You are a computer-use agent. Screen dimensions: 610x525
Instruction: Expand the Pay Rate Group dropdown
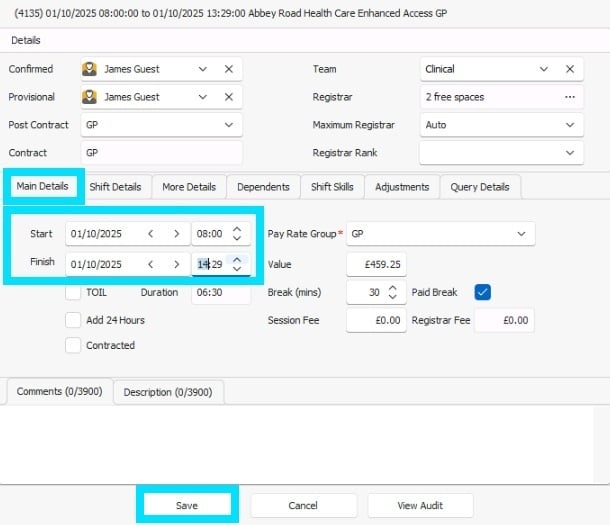(520, 234)
